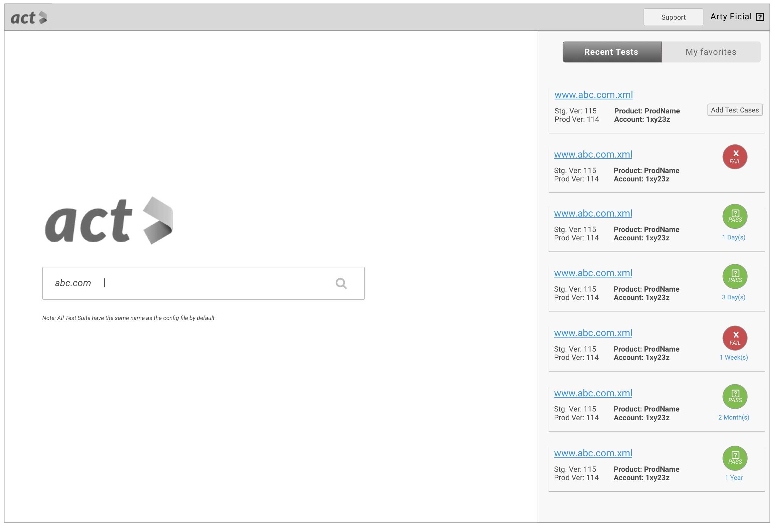Click the FAIL badge above 1 Week(s)
This screenshot has height=532, width=774.
[734, 338]
